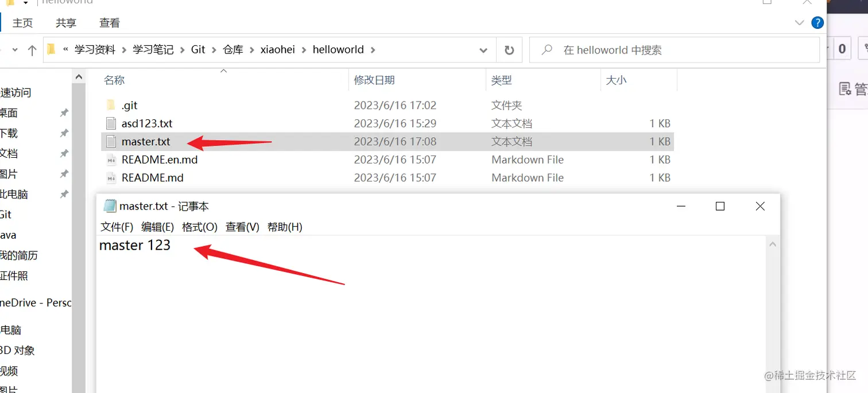
Task: Select the .git folder icon
Action: pyautogui.click(x=111, y=105)
